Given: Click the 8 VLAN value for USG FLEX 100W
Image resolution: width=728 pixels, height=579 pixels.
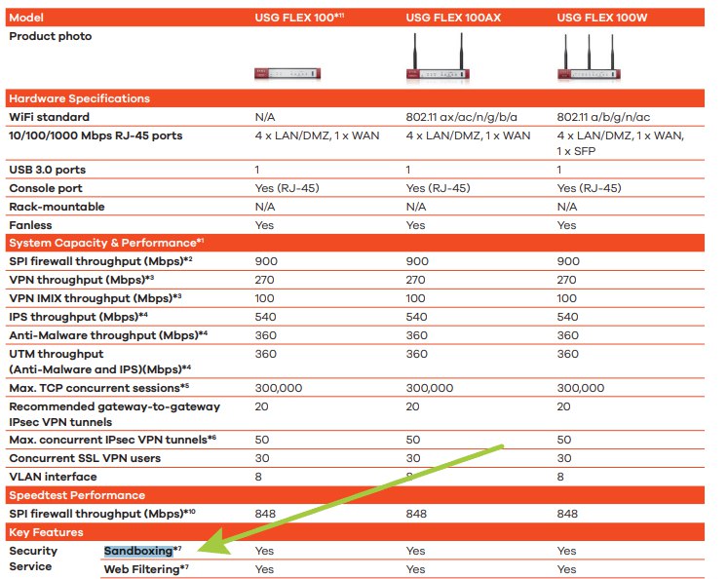Looking at the screenshot, I should [560, 477].
